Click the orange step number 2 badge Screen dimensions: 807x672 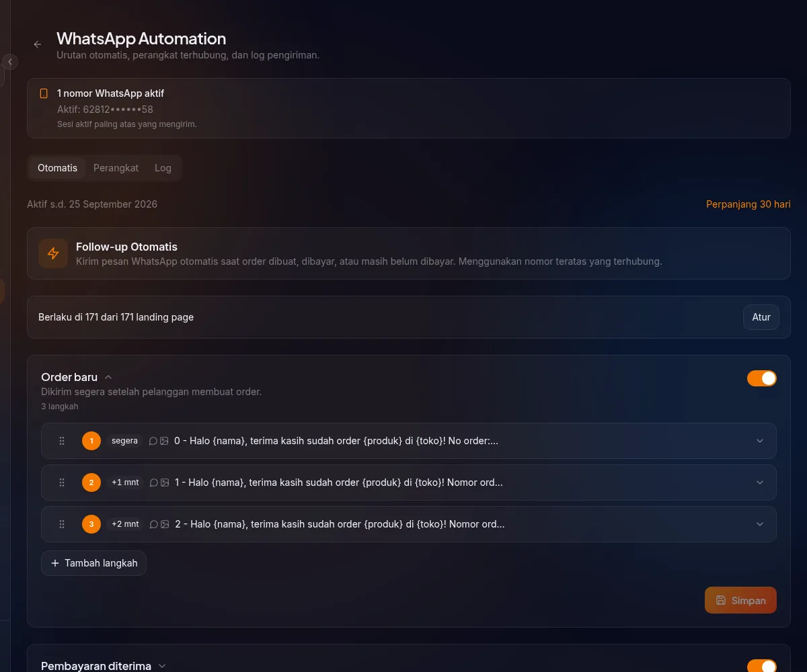click(x=91, y=482)
